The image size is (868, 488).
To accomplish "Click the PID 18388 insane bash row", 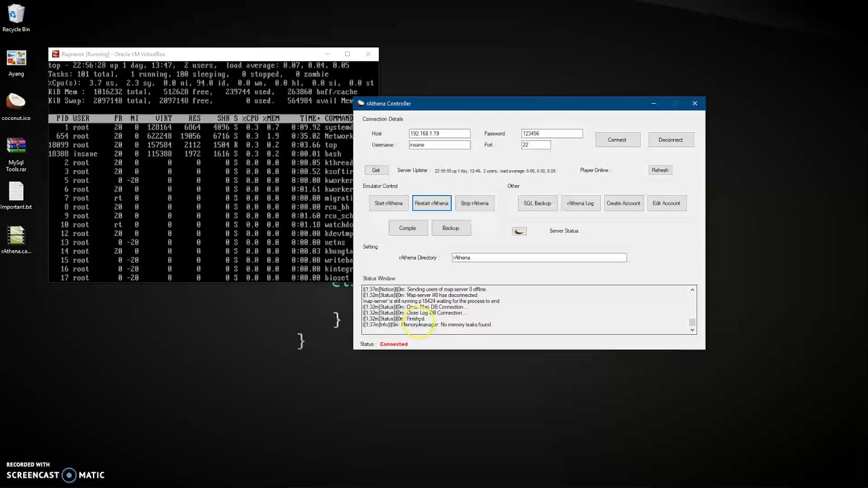I will (x=200, y=154).
